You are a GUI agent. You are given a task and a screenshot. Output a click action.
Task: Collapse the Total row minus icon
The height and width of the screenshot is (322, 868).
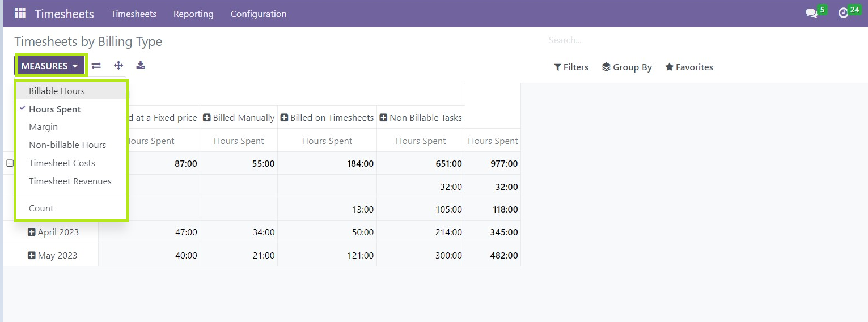[10, 163]
